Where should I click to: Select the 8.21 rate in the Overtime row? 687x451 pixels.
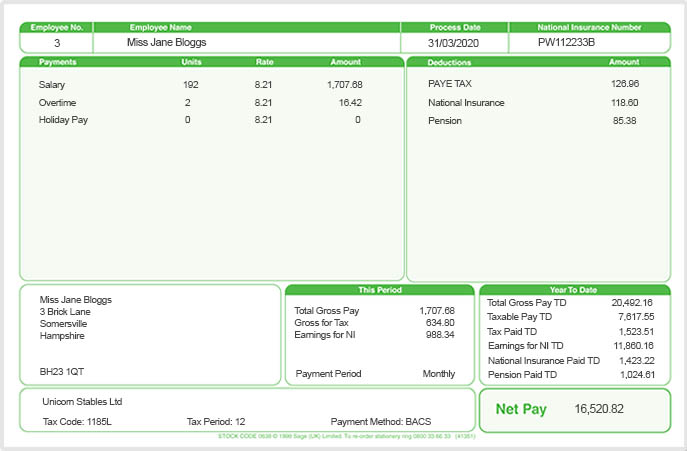click(263, 103)
